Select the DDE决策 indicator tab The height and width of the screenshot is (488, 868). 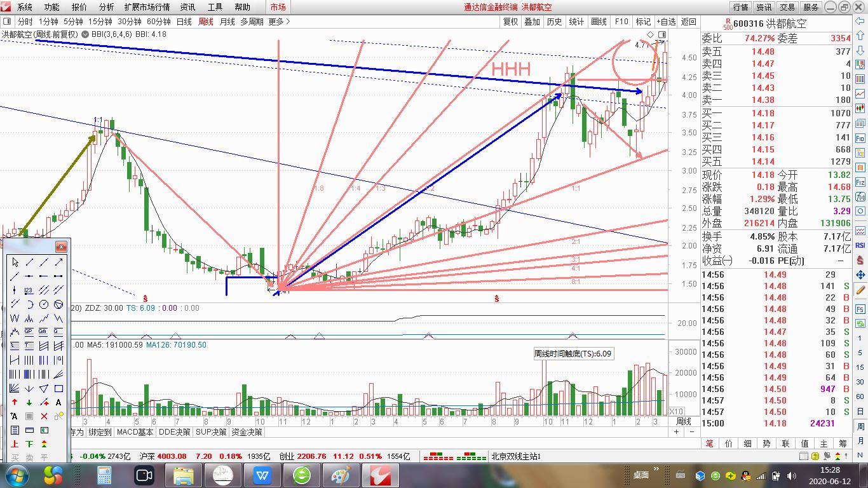tap(174, 432)
